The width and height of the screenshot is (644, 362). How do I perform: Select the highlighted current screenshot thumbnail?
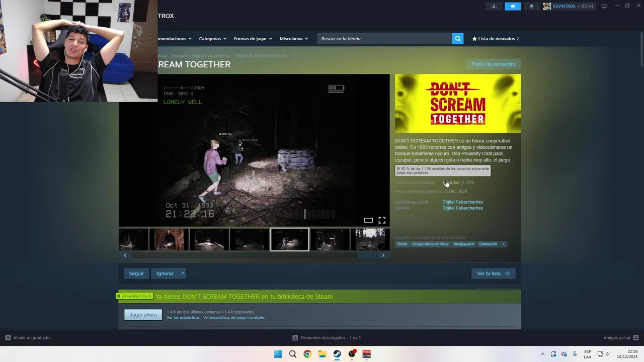click(x=290, y=239)
